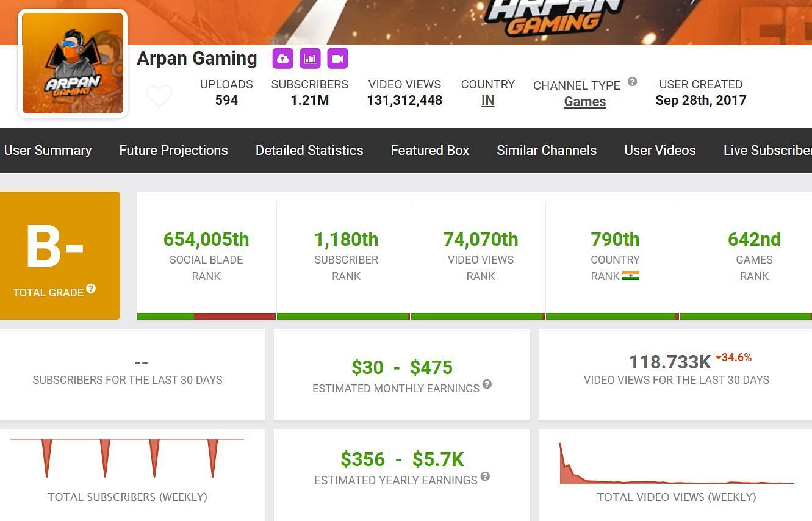812x521 pixels.
Task: Favorite the channel with the heart icon
Action: click(159, 96)
